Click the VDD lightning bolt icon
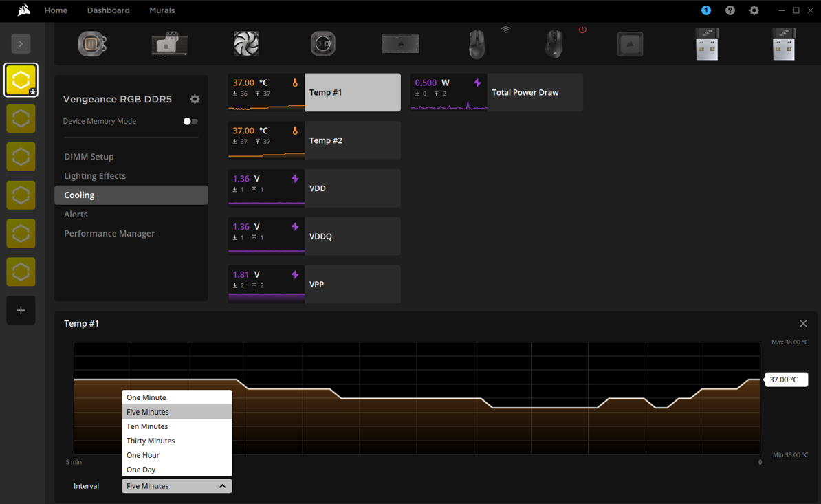821x504 pixels. [x=295, y=179]
